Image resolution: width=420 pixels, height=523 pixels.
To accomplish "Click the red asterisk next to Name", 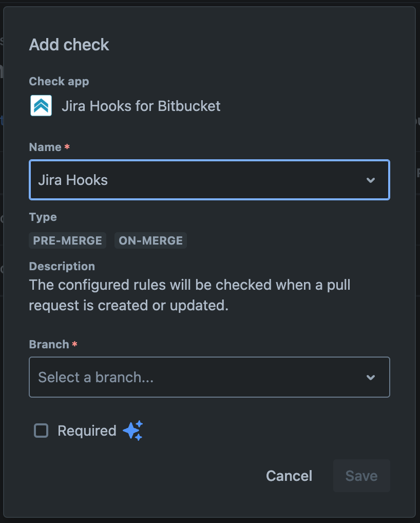I will click(67, 146).
